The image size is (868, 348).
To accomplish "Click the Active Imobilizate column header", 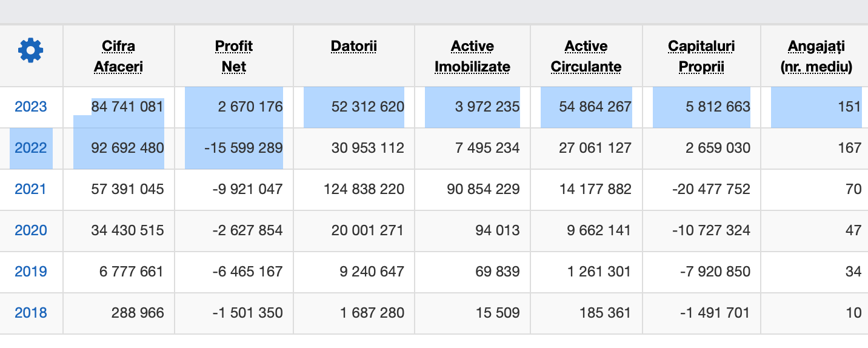I will click(472, 56).
